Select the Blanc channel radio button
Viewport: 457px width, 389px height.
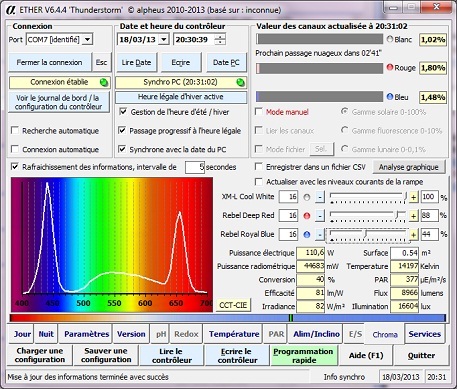coord(390,39)
